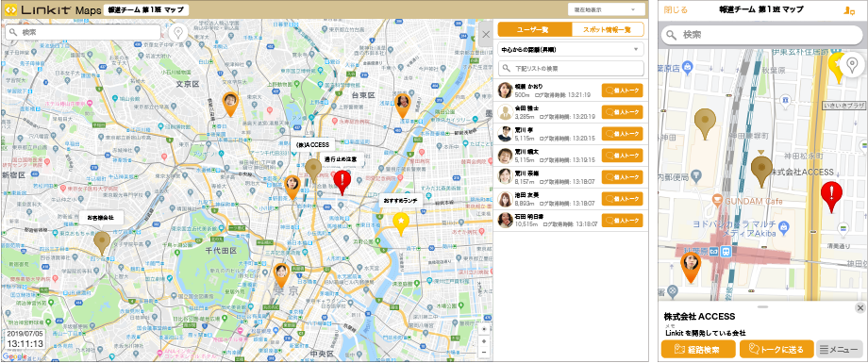Open 個人トーク for user logged 13:19:15

(622, 156)
